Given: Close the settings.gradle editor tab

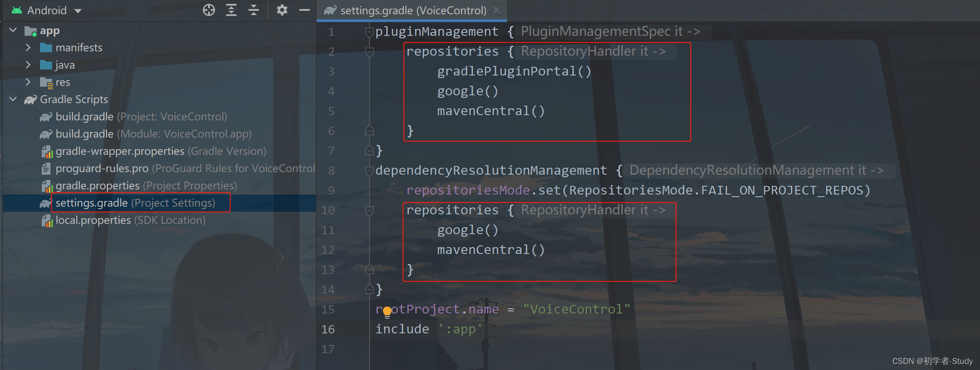Looking at the screenshot, I should 497,10.
